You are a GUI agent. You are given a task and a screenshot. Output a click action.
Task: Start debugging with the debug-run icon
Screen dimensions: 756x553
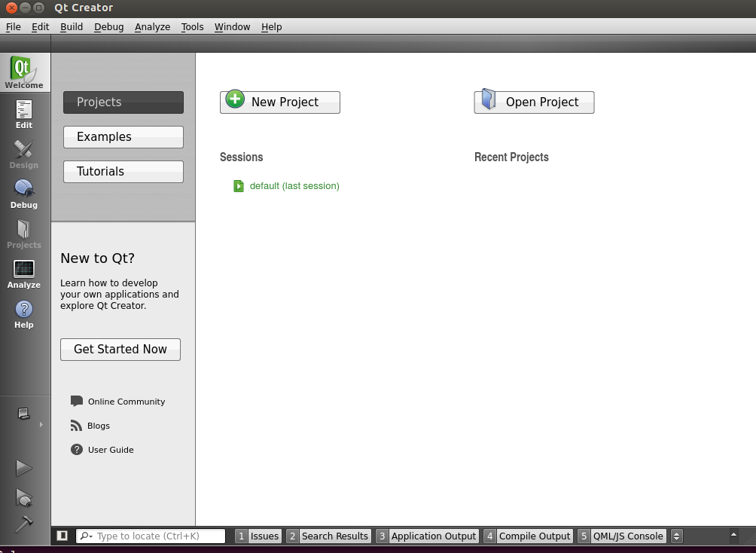point(23,497)
